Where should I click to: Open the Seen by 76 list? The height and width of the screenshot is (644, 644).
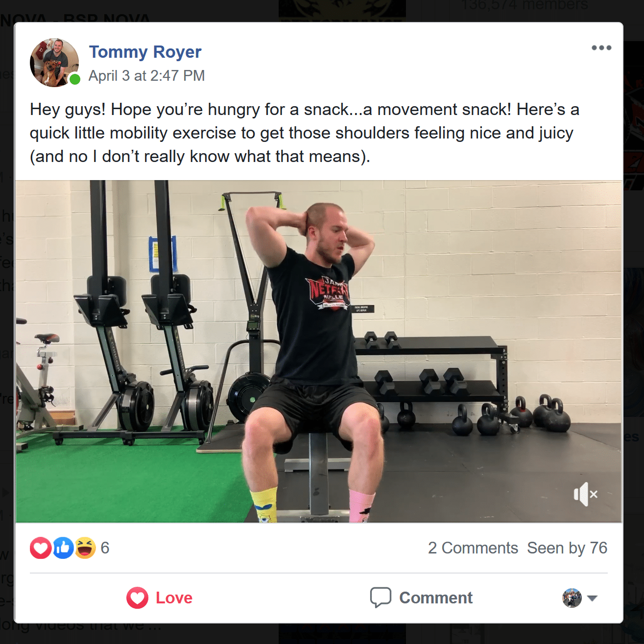click(x=567, y=548)
